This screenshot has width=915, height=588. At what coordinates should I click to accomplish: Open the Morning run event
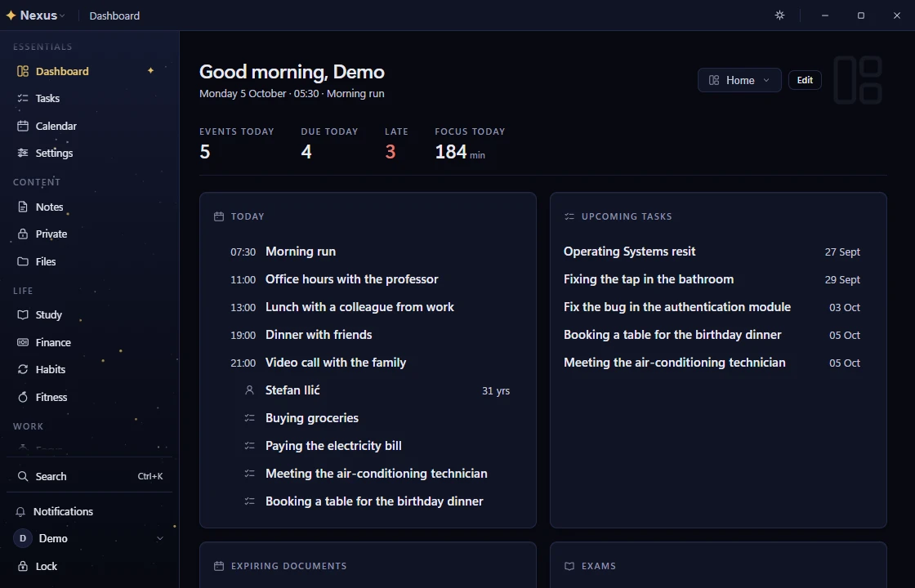(368, 252)
